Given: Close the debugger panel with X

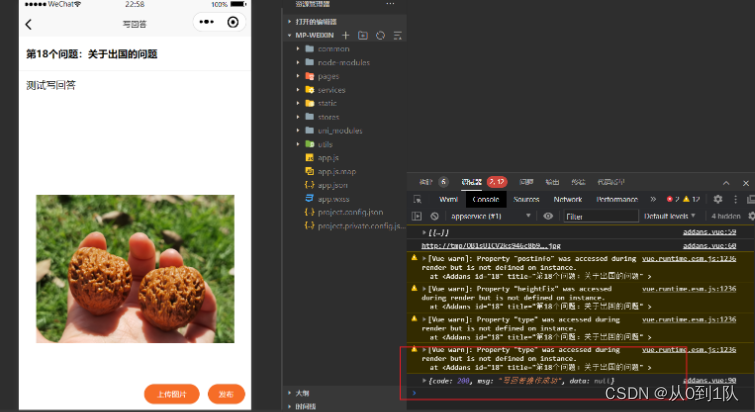Looking at the screenshot, I should [746, 183].
